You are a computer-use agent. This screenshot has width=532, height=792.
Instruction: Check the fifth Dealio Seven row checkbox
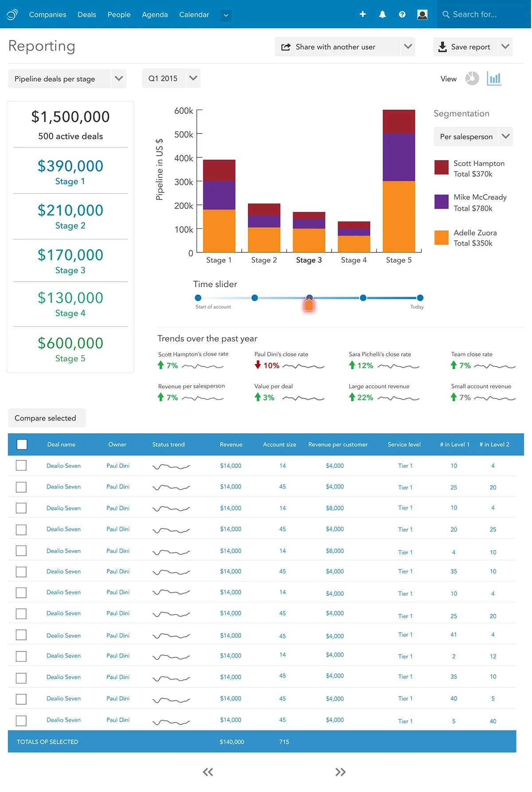[x=21, y=550]
